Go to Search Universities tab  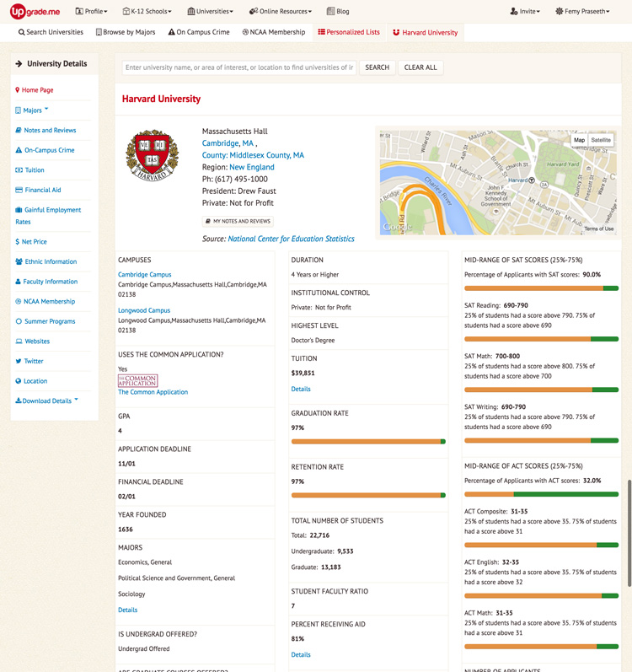tap(51, 32)
